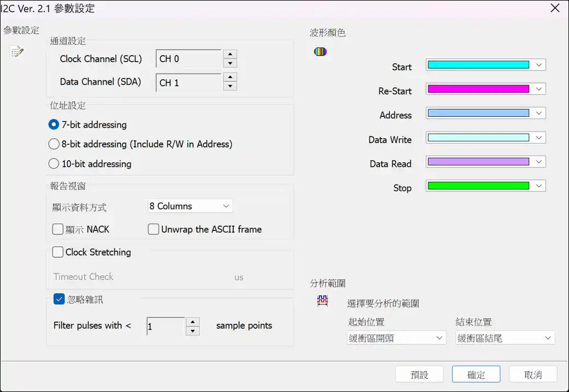Select 8-bit addressing radio option

[x=54, y=144]
